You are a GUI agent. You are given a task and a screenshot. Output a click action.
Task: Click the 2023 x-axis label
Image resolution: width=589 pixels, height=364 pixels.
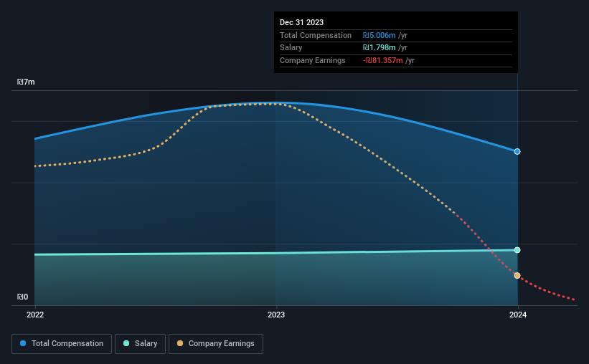[x=276, y=315]
